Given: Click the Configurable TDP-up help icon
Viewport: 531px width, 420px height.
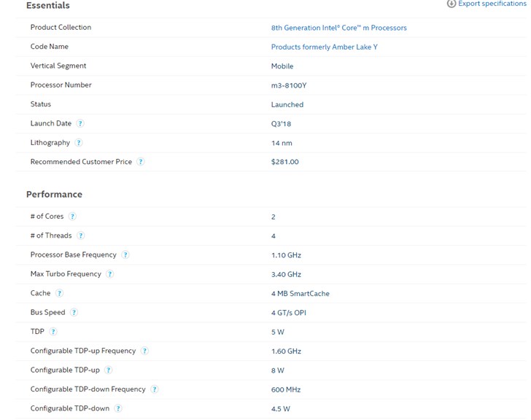Looking at the screenshot, I should pos(109,370).
